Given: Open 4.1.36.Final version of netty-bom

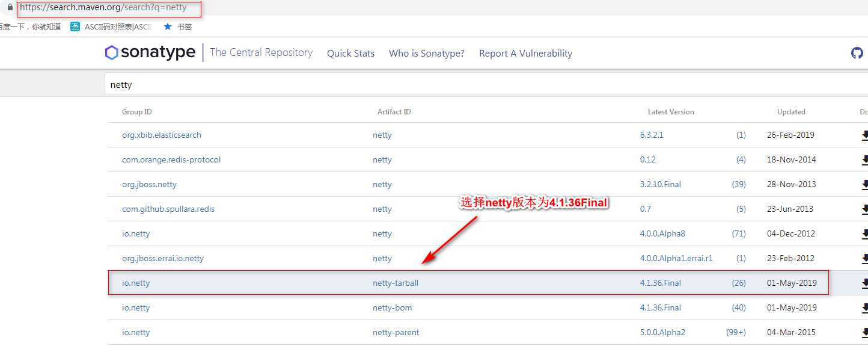Looking at the screenshot, I should 661,307.
